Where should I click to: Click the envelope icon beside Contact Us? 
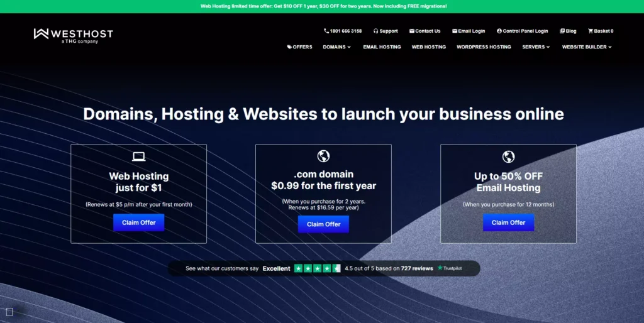(x=411, y=31)
